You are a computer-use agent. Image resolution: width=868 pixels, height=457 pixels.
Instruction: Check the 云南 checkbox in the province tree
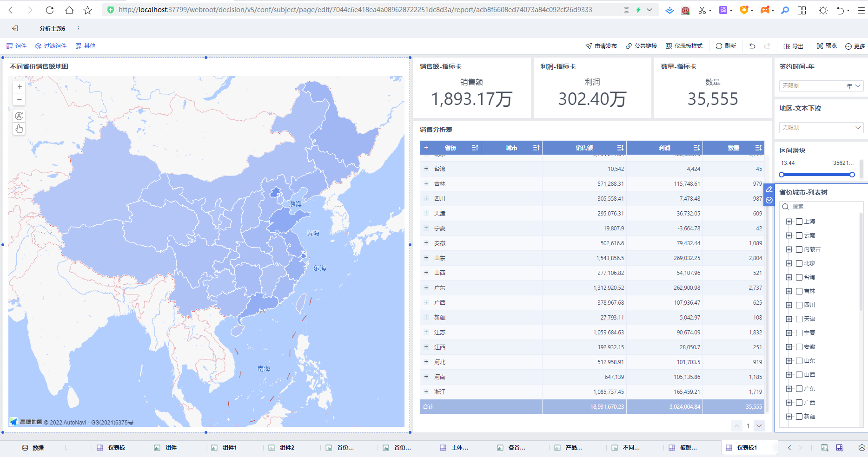point(799,235)
